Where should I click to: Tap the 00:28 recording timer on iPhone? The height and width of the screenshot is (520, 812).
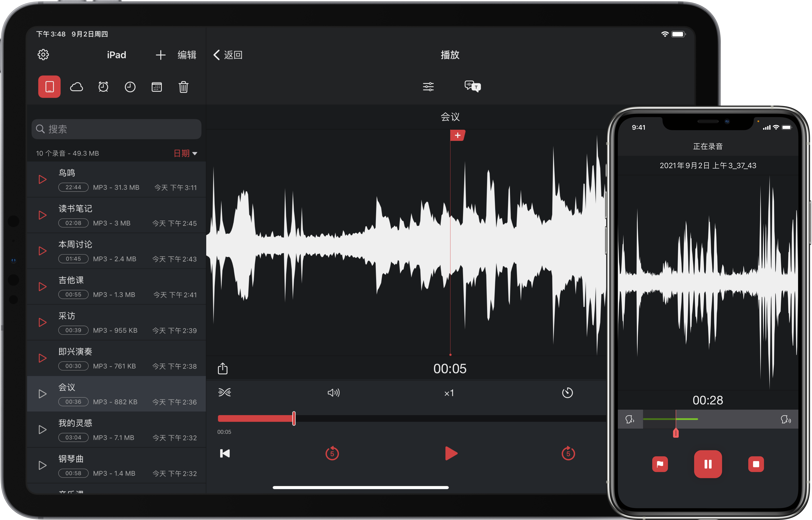point(708,400)
